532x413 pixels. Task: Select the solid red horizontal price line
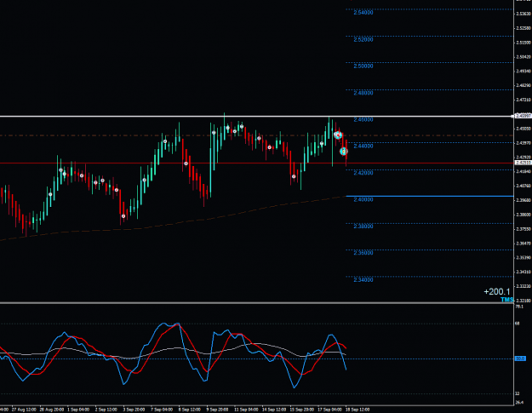pyautogui.click(x=256, y=163)
